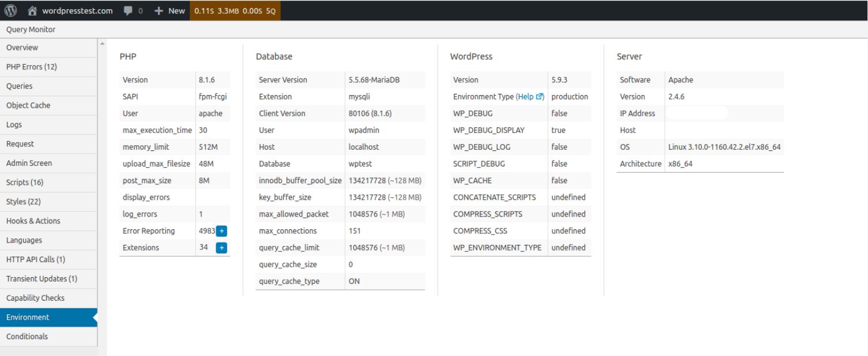Expand Error Reporting details plus button
The width and height of the screenshot is (868, 356).
(221, 231)
